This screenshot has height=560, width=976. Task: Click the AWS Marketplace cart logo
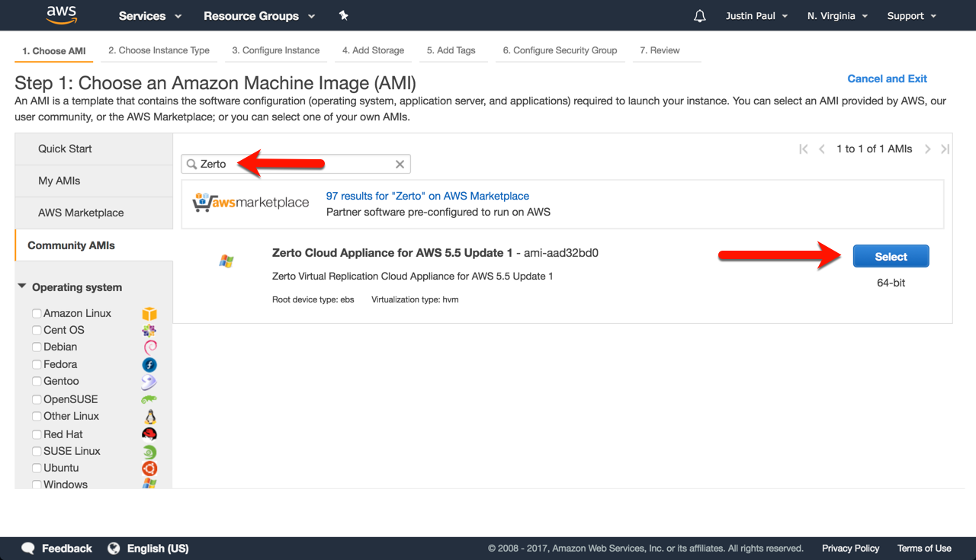pos(251,203)
